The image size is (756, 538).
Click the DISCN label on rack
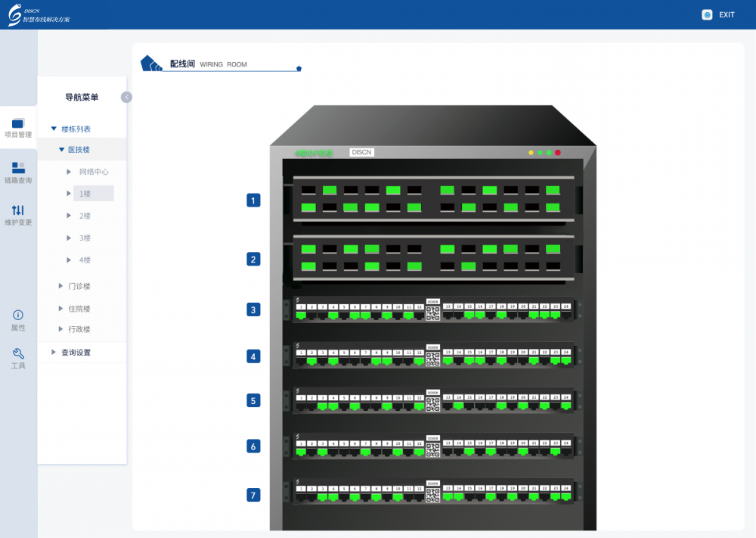361,153
